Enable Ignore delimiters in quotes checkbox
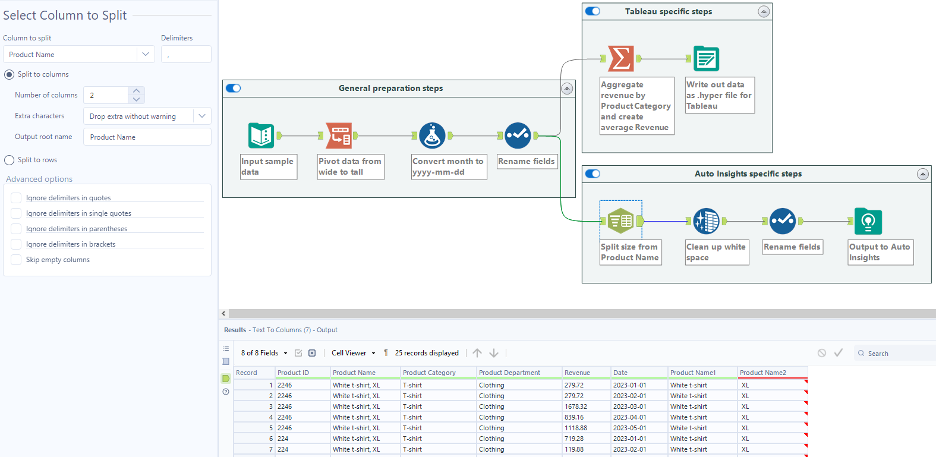The image size is (936, 458). click(x=16, y=198)
